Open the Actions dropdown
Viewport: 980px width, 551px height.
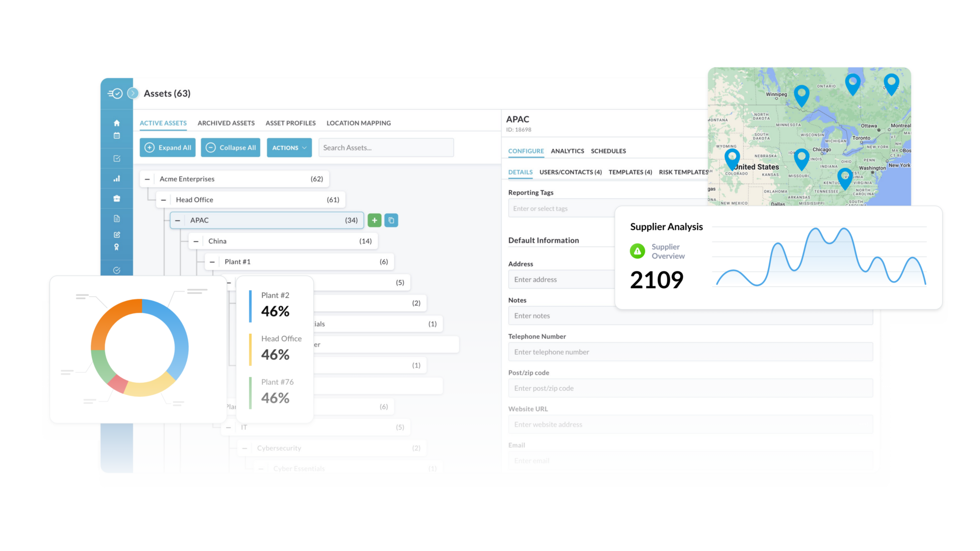tap(289, 147)
